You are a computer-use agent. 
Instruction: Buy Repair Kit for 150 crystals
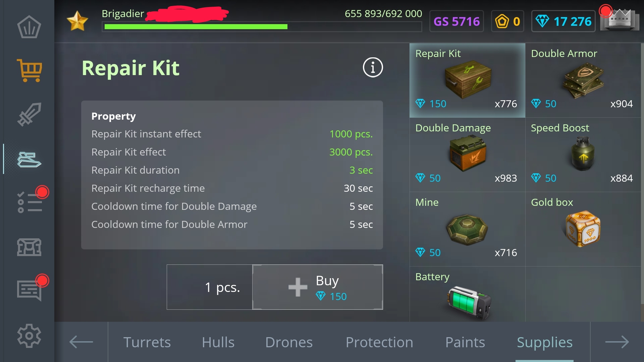(x=317, y=287)
